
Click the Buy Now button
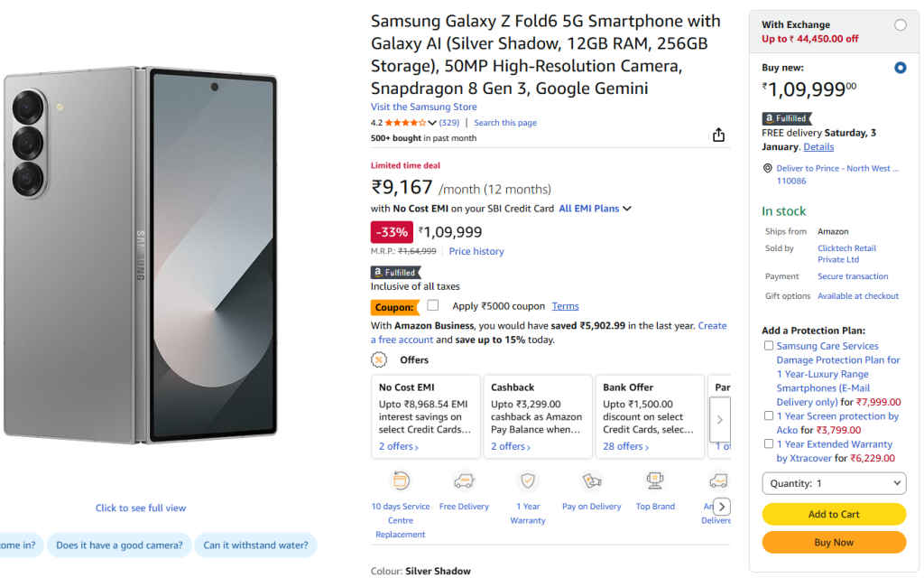(833, 542)
